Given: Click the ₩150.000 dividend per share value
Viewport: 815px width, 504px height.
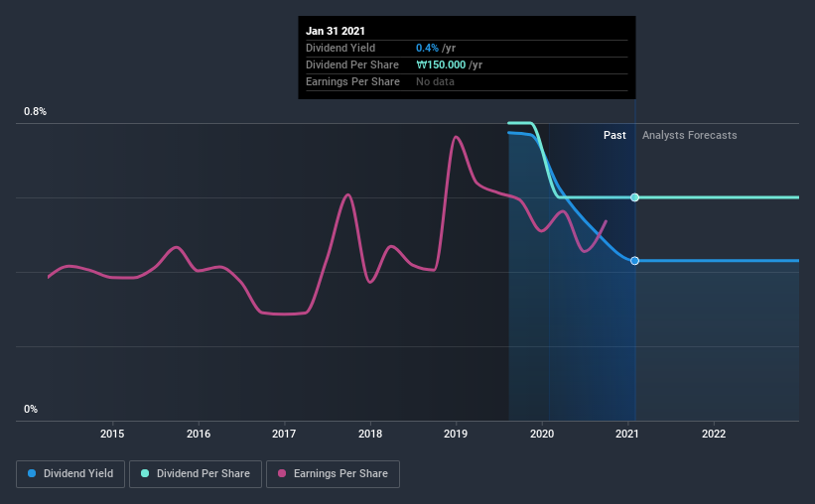Looking at the screenshot, I should click(x=442, y=64).
